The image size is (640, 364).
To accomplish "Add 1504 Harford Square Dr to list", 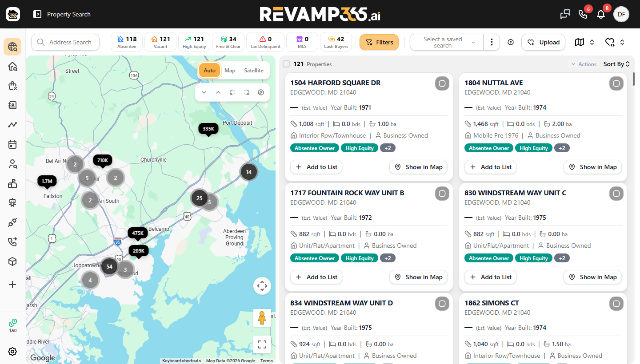I will (x=316, y=167).
